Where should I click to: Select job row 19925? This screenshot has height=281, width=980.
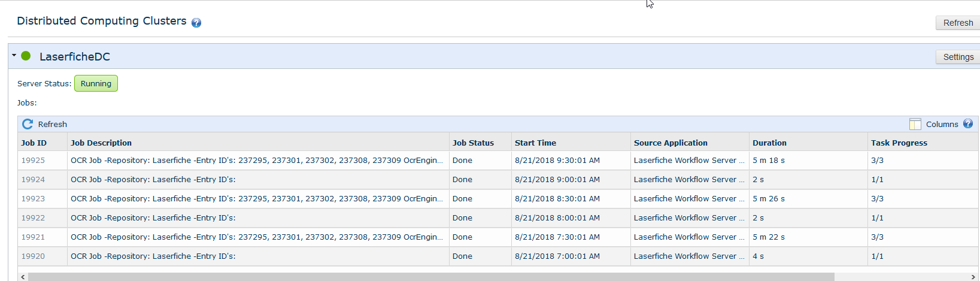point(33,160)
